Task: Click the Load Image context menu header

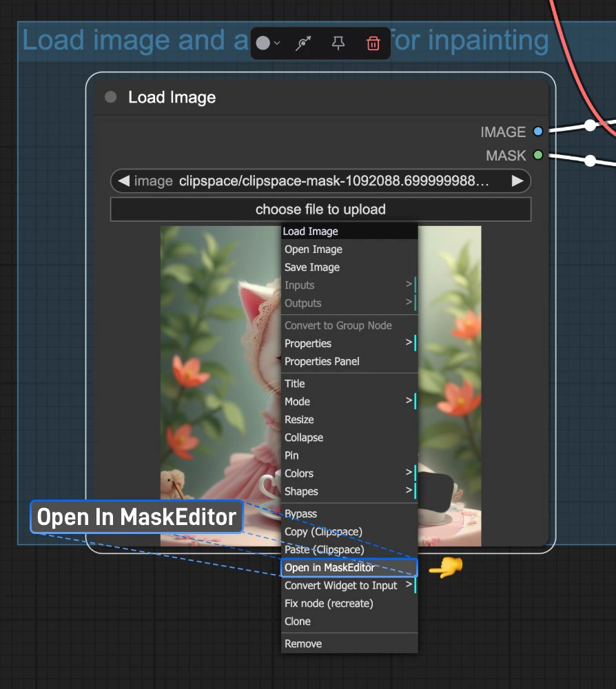Action: (349, 231)
